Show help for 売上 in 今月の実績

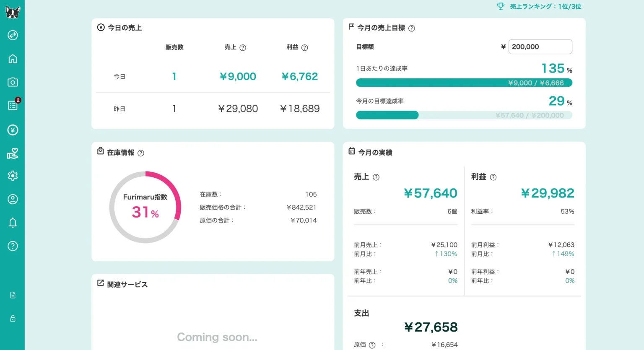(376, 177)
